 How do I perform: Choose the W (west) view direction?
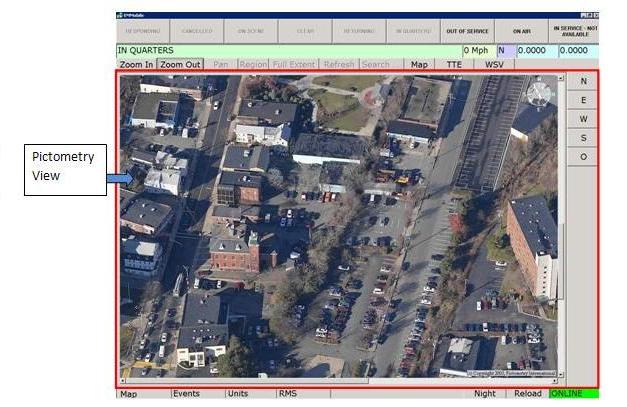[x=583, y=119]
